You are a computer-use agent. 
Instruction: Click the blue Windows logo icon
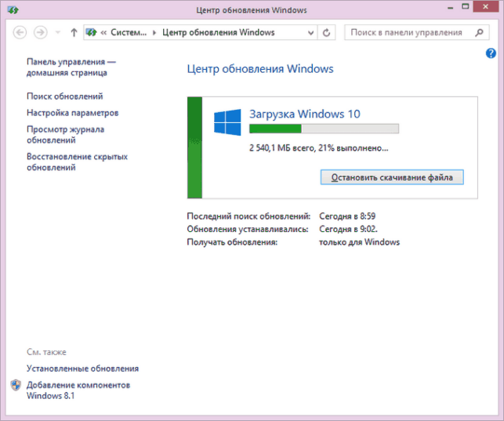[227, 122]
